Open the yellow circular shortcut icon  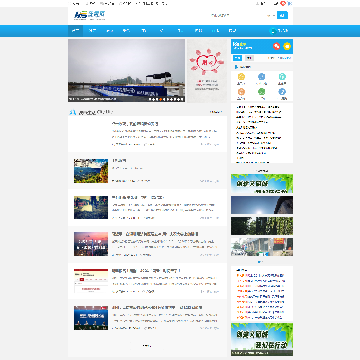241,77
